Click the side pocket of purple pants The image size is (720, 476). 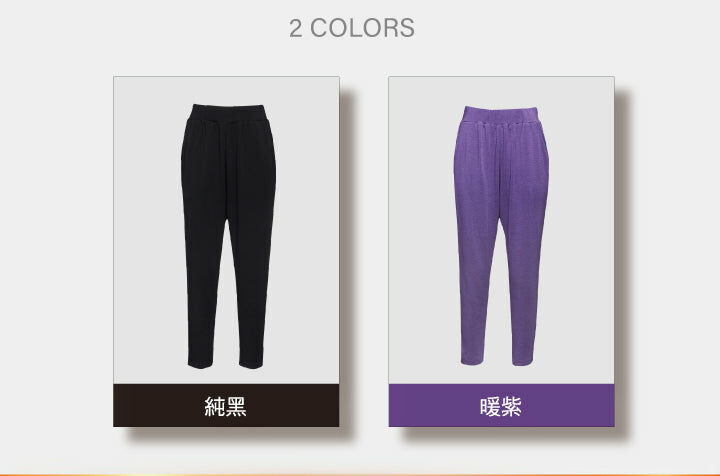pyautogui.click(x=546, y=154)
